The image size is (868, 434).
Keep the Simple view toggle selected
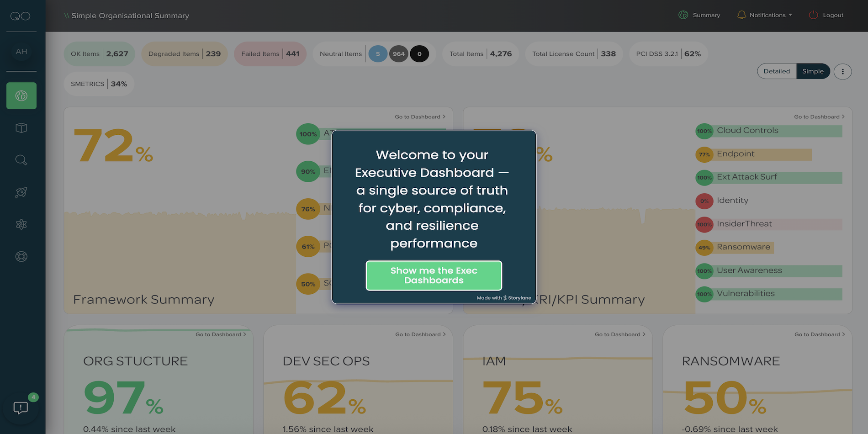click(x=813, y=71)
